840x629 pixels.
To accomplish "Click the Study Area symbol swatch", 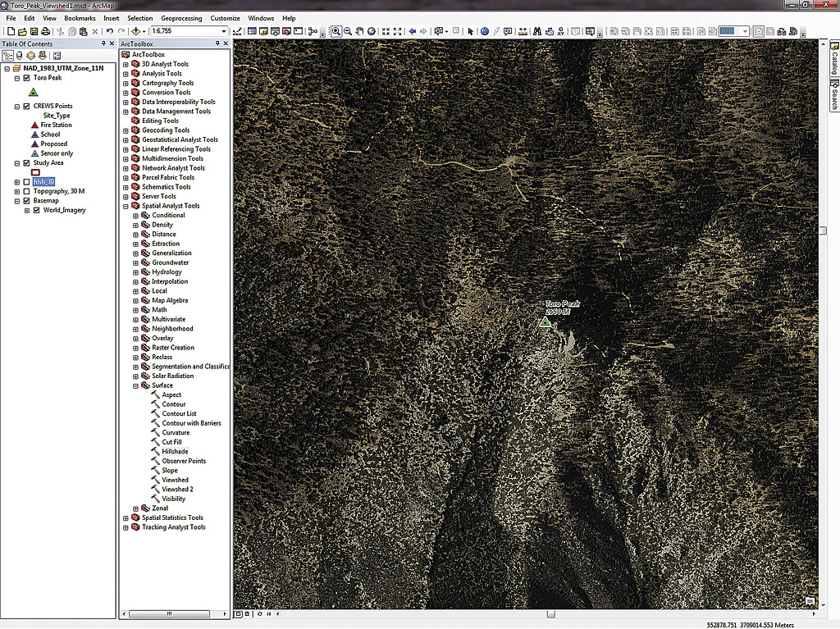I will (35, 172).
